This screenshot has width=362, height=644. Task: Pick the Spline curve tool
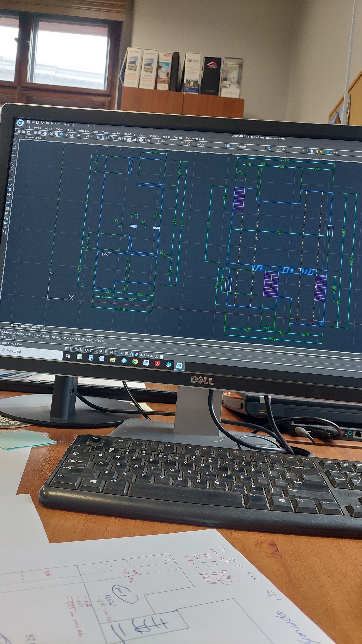[x=11, y=175]
